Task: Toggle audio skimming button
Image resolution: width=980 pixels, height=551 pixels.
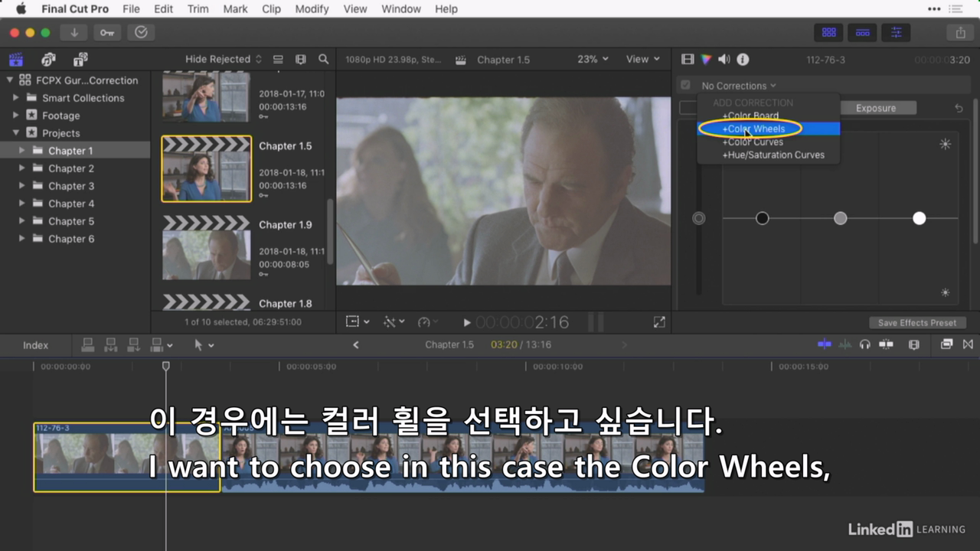Action: (x=844, y=344)
